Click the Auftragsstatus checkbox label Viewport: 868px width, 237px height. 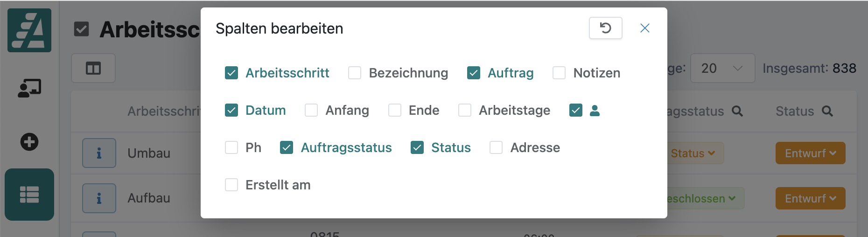click(x=346, y=147)
